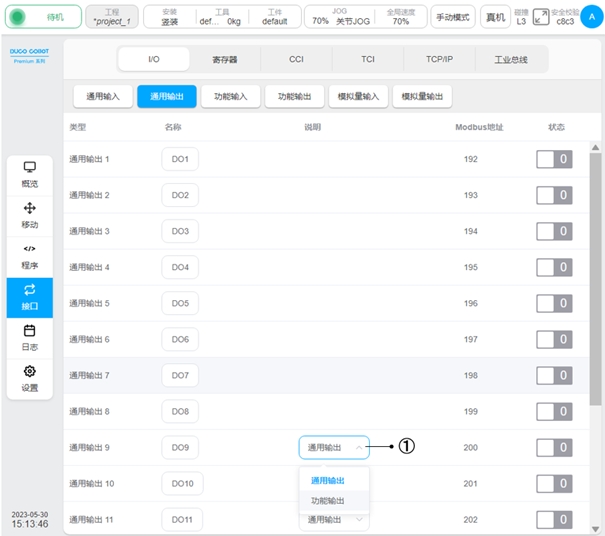Image resolution: width=605 pixels, height=536 pixels.
Task: Click the user avatar A icon
Action: [x=592, y=16]
